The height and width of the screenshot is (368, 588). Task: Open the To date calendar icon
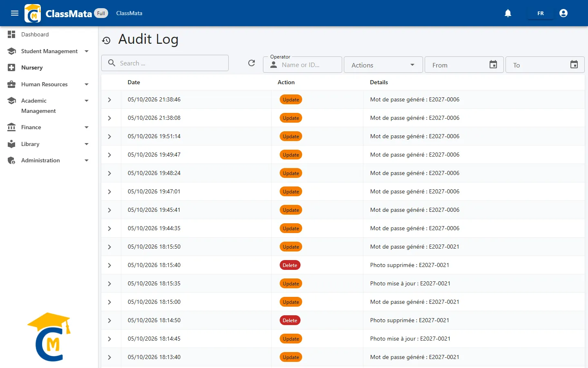(574, 65)
